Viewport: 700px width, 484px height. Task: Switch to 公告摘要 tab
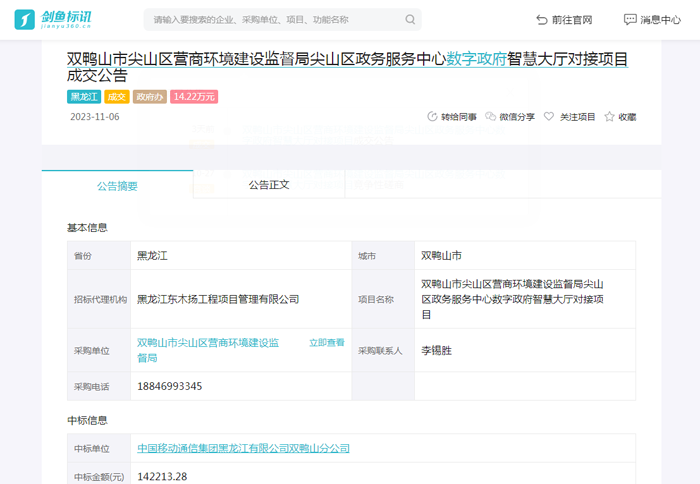click(117, 186)
